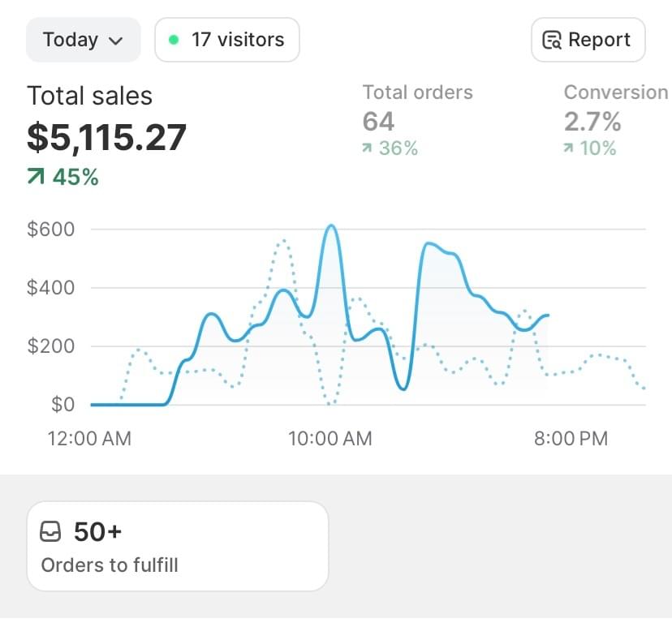The width and height of the screenshot is (672, 627).
Task: Open the Report button text
Action: pyautogui.click(x=599, y=40)
